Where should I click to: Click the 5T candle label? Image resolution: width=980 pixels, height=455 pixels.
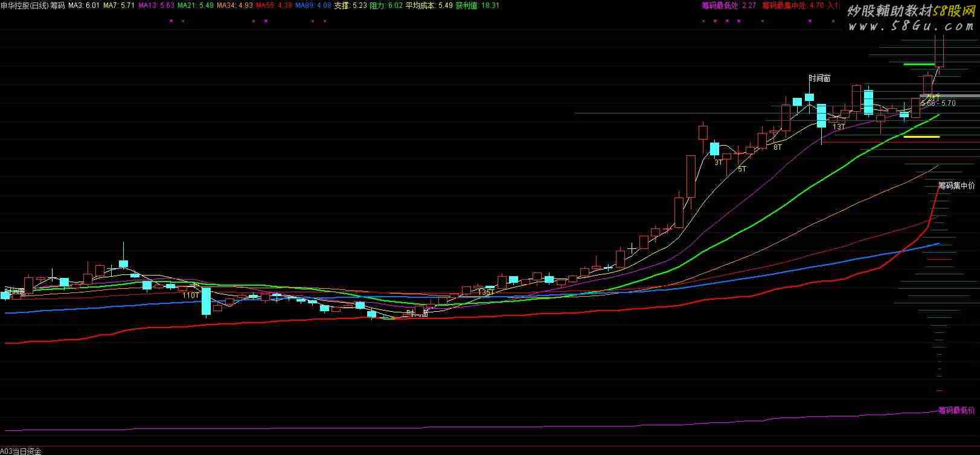(x=742, y=169)
